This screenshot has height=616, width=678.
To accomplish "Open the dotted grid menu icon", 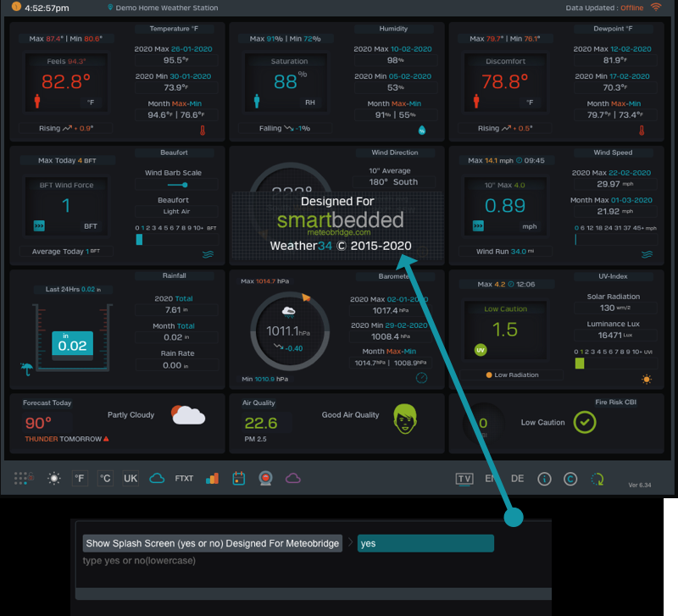I will pos(24,478).
